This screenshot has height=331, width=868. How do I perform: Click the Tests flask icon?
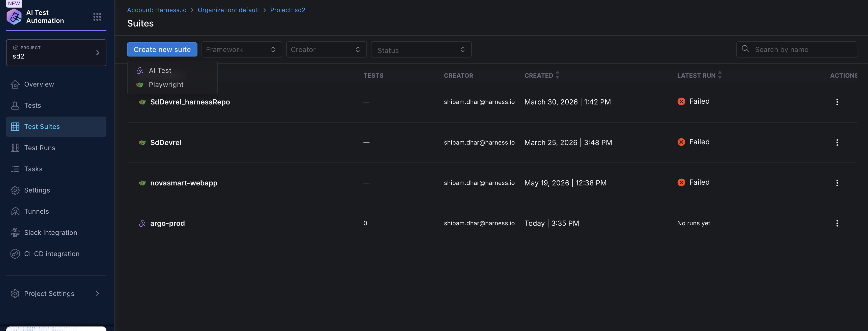15,105
